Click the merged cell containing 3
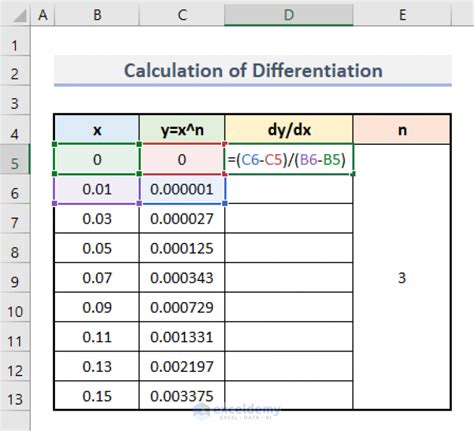474x431 pixels. 402,277
